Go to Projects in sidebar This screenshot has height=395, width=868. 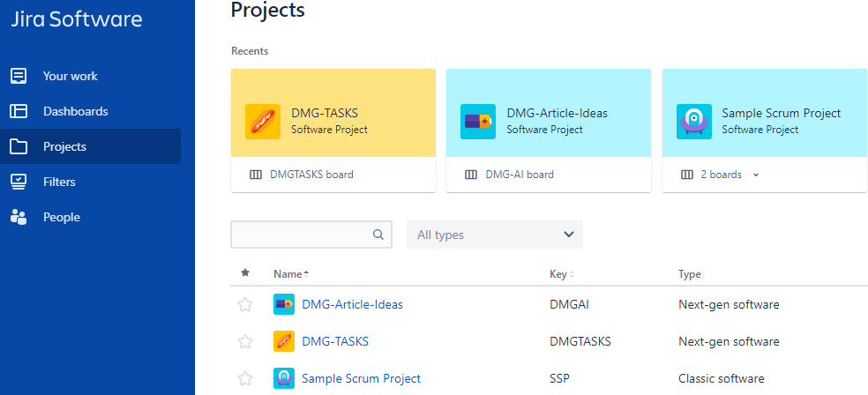[x=64, y=146]
